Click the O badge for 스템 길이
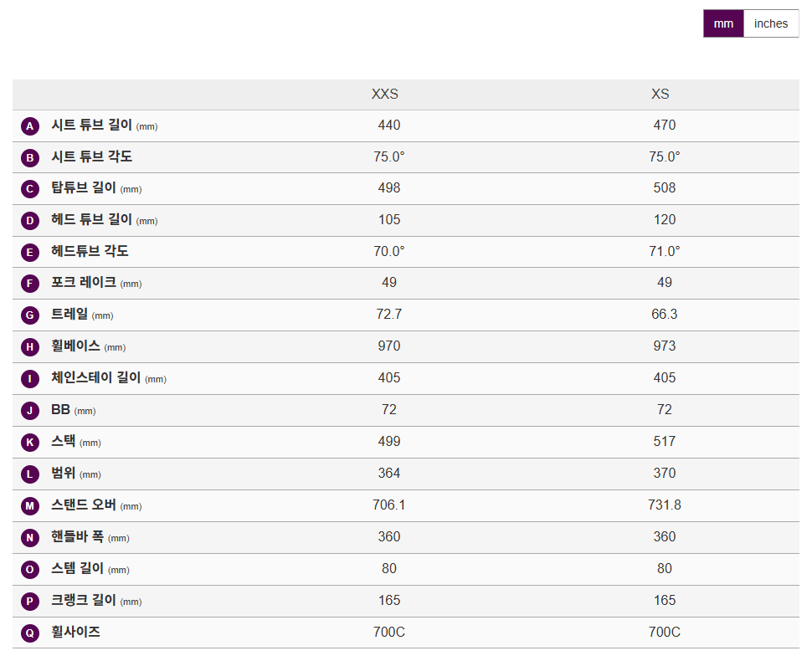 [x=30, y=570]
